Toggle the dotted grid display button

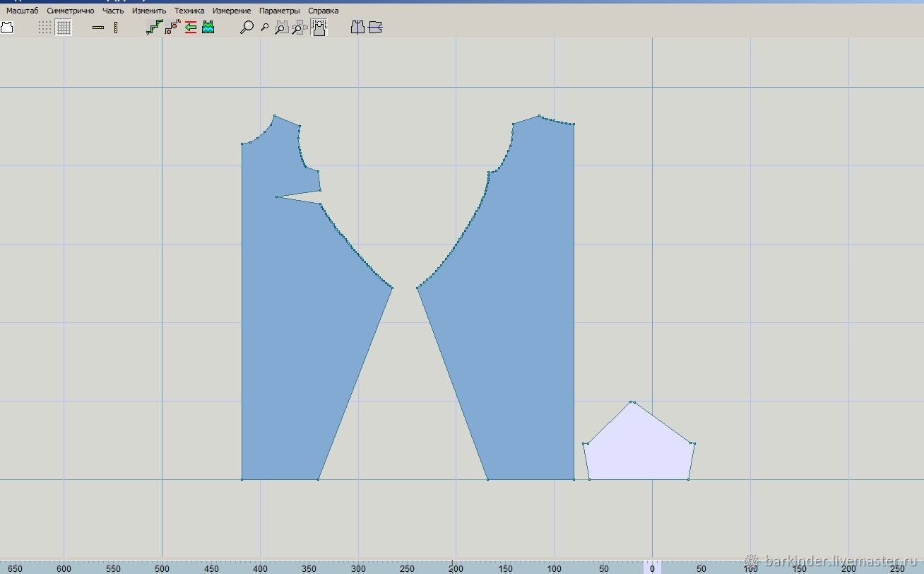pos(45,28)
